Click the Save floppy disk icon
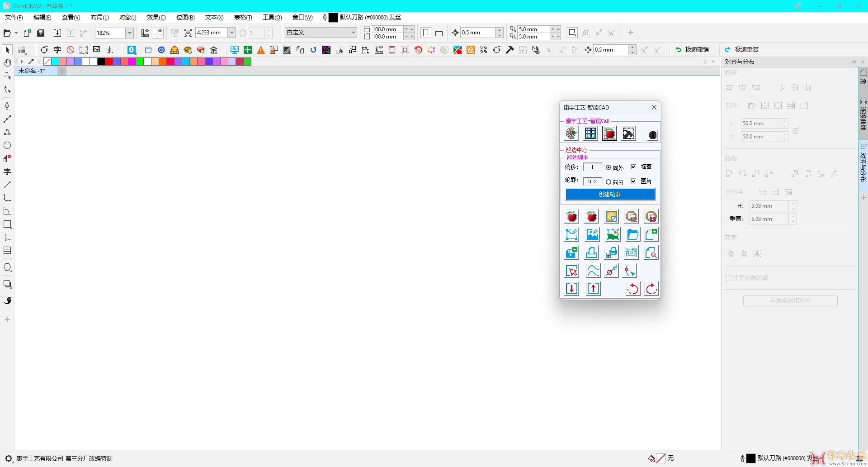Screen dimensions: 868x467 pyautogui.click(x=41, y=33)
